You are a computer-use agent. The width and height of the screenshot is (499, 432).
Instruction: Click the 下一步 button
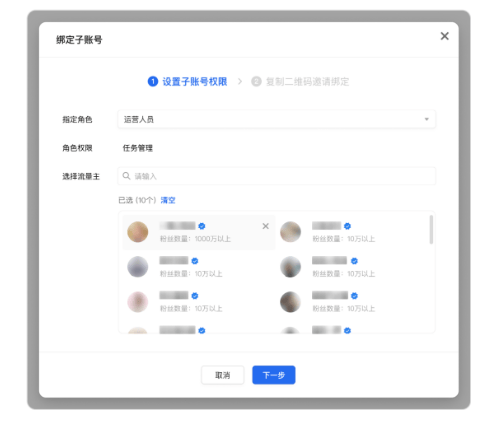[x=274, y=375]
